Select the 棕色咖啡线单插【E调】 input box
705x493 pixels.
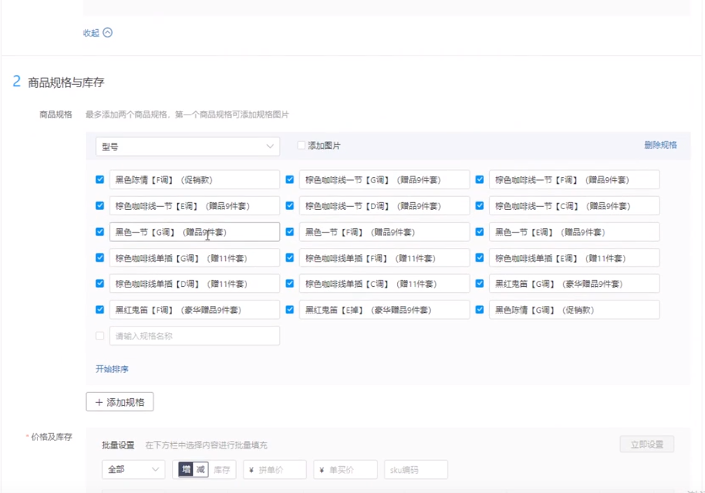(574, 258)
